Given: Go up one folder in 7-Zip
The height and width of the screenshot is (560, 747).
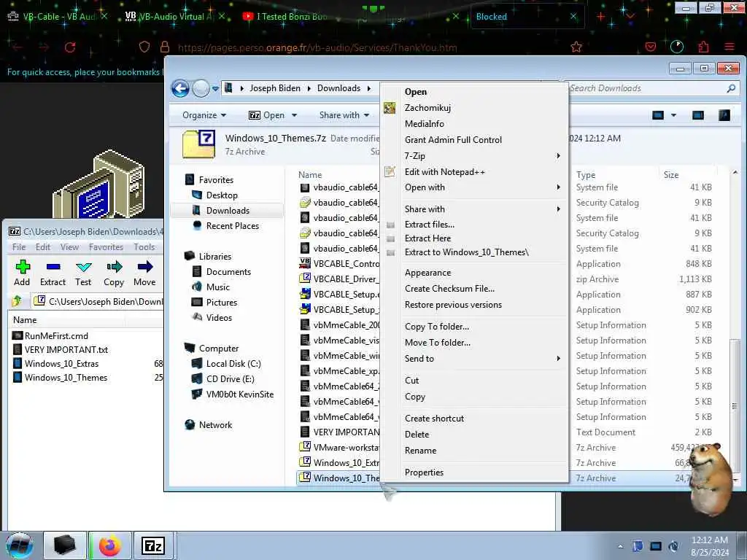Looking at the screenshot, I should click(17, 301).
